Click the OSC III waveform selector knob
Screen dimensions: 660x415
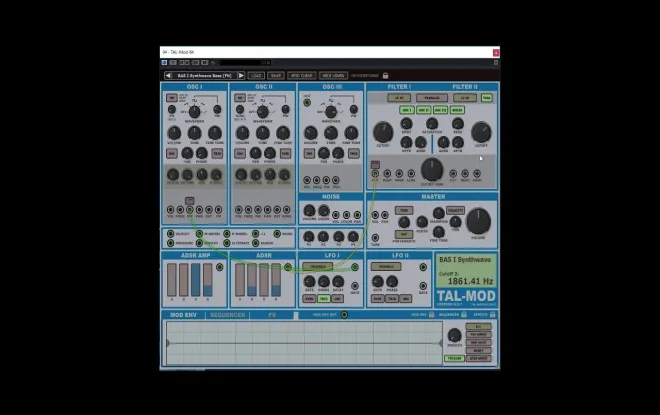(331, 112)
